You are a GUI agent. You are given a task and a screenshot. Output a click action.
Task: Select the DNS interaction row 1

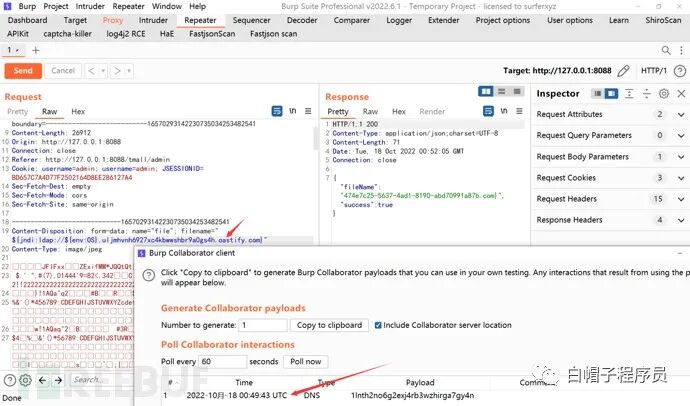[411, 395]
